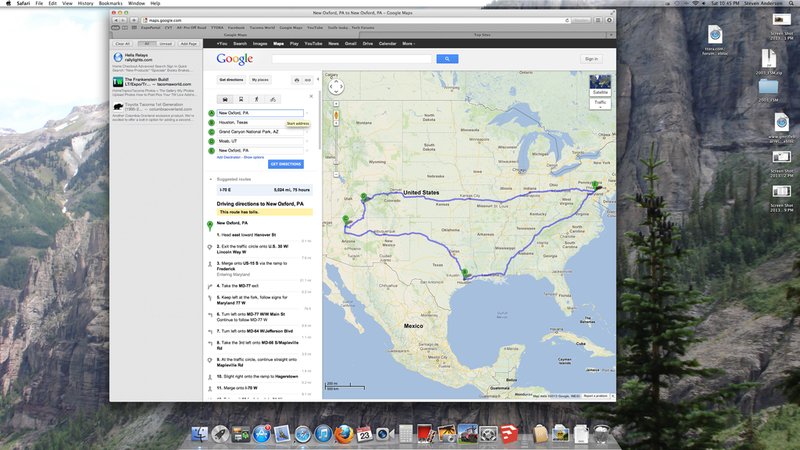Open My places
Screen dimensions: 800x450
click(x=260, y=80)
